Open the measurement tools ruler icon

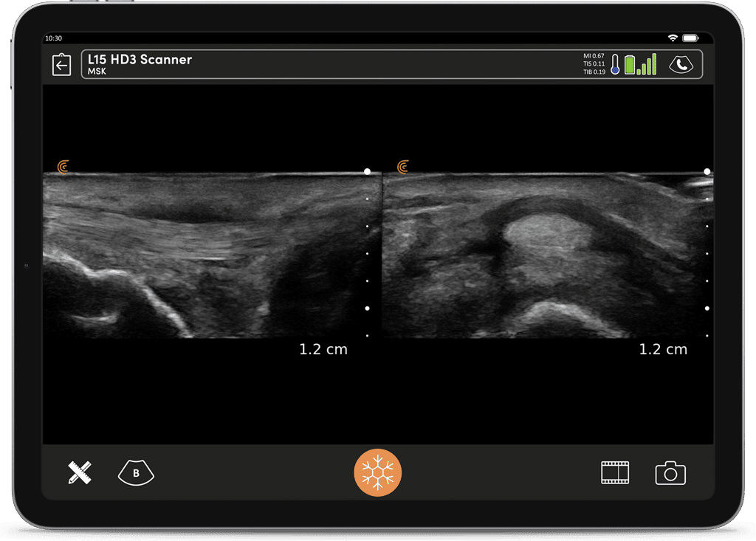[79, 472]
